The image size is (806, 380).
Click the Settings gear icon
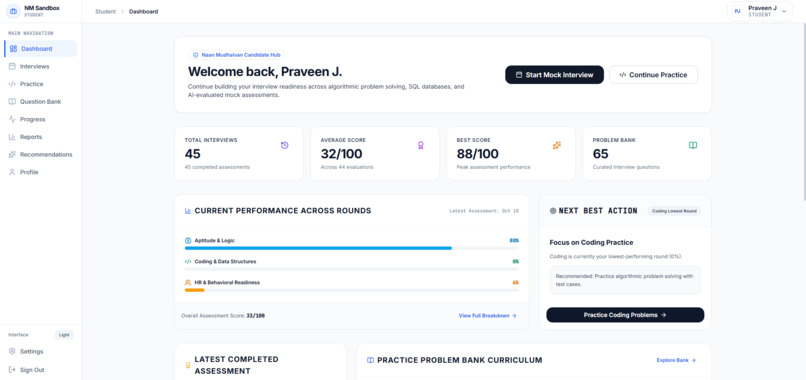pyautogui.click(x=12, y=352)
